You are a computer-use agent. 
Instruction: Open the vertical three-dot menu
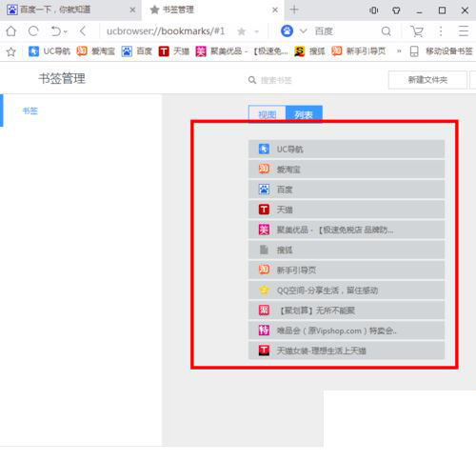tap(441, 31)
